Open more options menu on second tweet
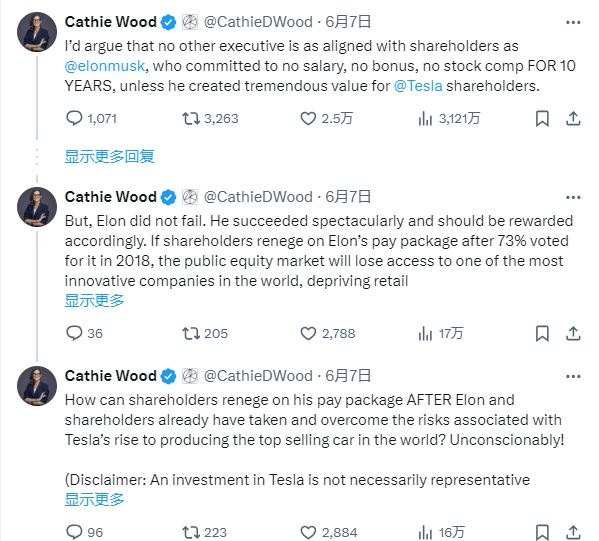Image resolution: width=599 pixels, height=541 pixels. pos(573,198)
